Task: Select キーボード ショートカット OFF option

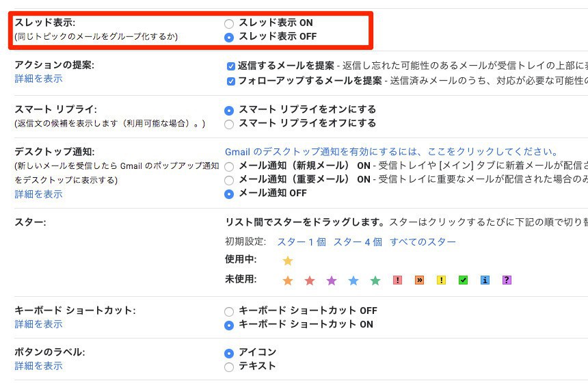Action: pos(229,311)
